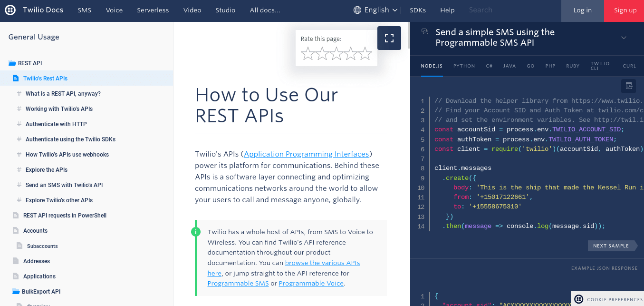Click the globe language icon
The height and width of the screenshot is (306, 644).
click(x=357, y=10)
